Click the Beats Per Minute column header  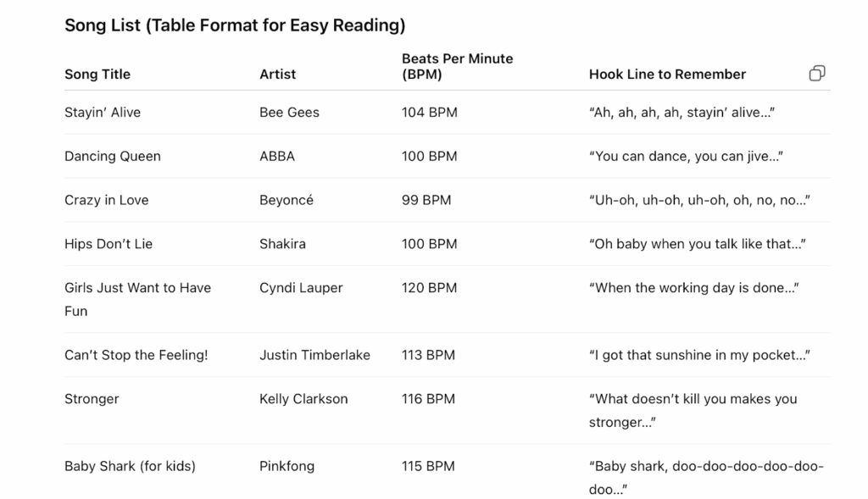(x=457, y=66)
